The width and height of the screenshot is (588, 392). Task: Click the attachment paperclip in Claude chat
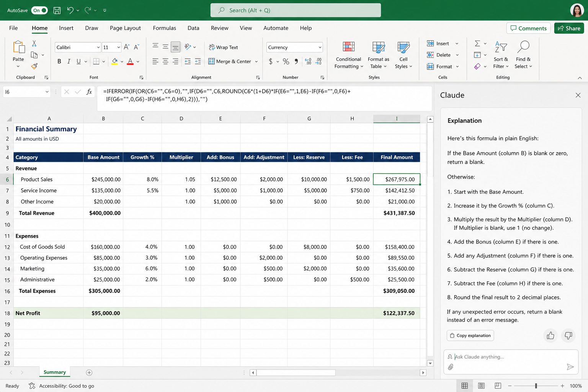point(451,367)
